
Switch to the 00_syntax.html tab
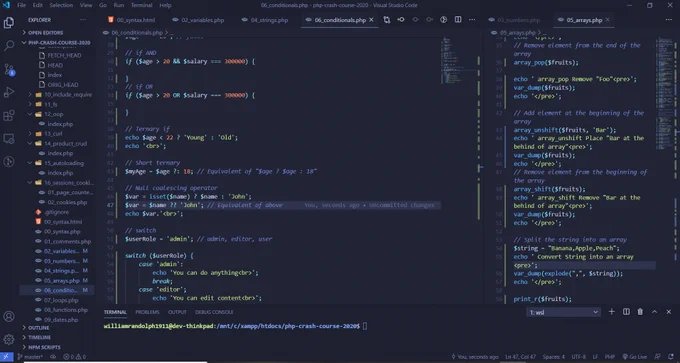[x=131, y=20]
